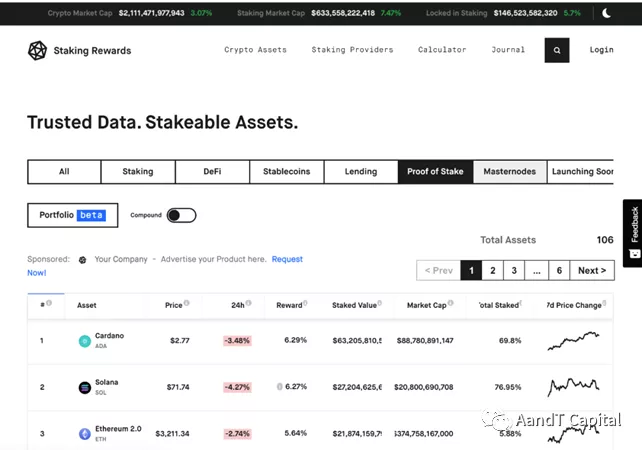Open the Ethereum 2.0 asset name
The height and width of the screenshot is (450, 642).
click(118, 429)
